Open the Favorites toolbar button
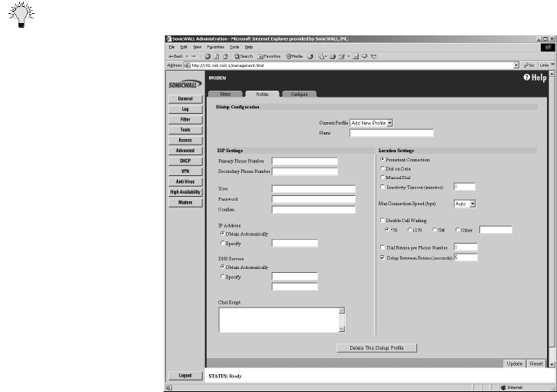Viewport: 557px width, 392px height. click(x=269, y=56)
